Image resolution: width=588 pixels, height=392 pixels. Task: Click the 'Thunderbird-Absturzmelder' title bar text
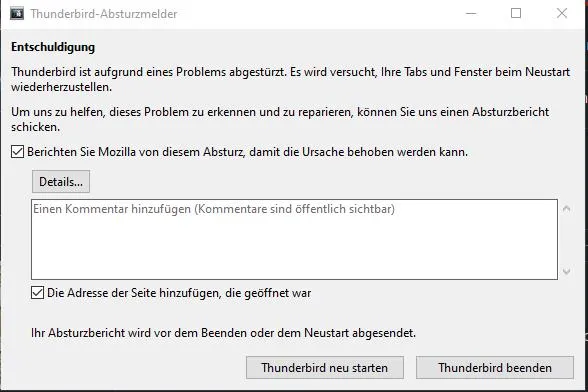pyautogui.click(x=104, y=14)
